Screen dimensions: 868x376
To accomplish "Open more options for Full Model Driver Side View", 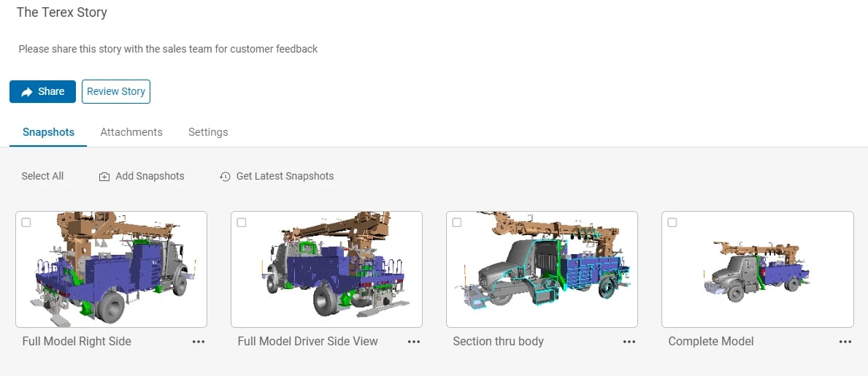I will tap(414, 342).
